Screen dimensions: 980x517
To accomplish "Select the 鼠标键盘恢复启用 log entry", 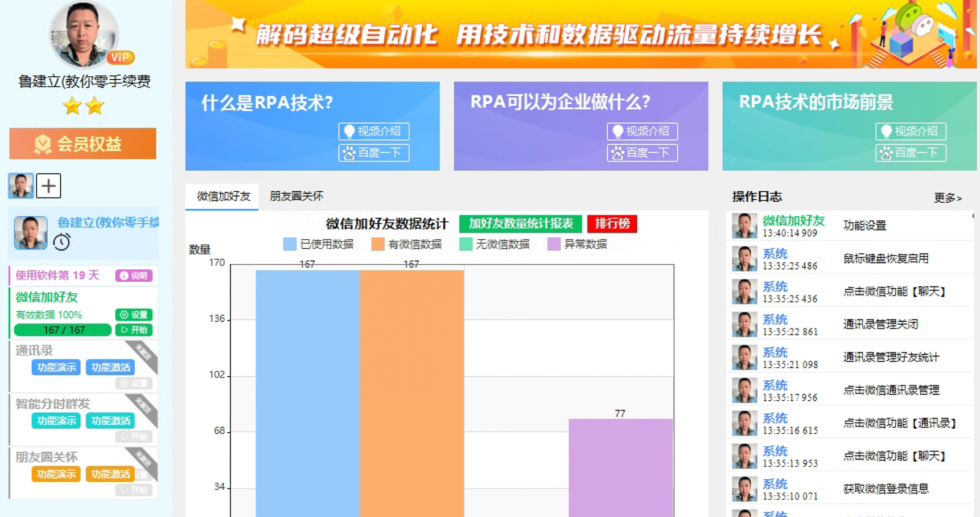I will (851, 258).
